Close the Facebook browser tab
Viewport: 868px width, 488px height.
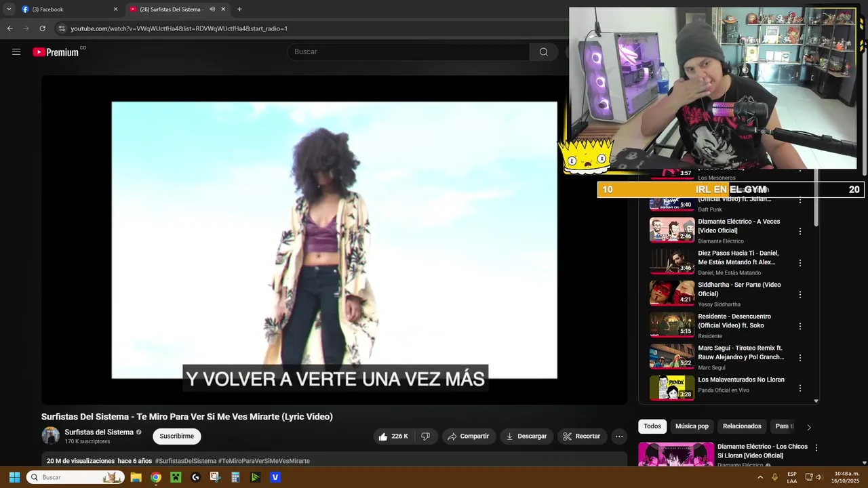pos(115,9)
